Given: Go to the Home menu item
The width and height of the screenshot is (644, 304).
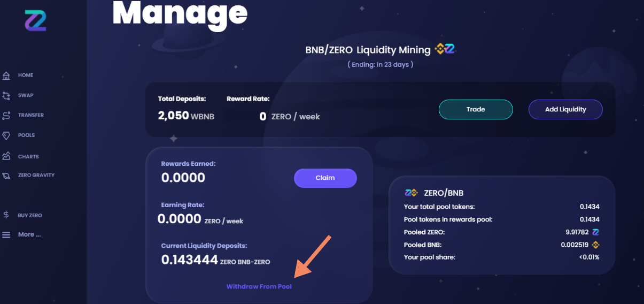Looking at the screenshot, I should tap(26, 75).
